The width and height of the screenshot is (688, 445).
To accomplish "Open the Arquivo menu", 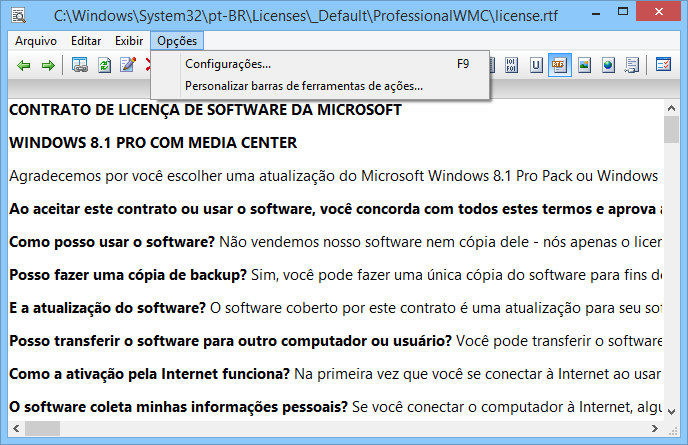I will tap(36, 41).
